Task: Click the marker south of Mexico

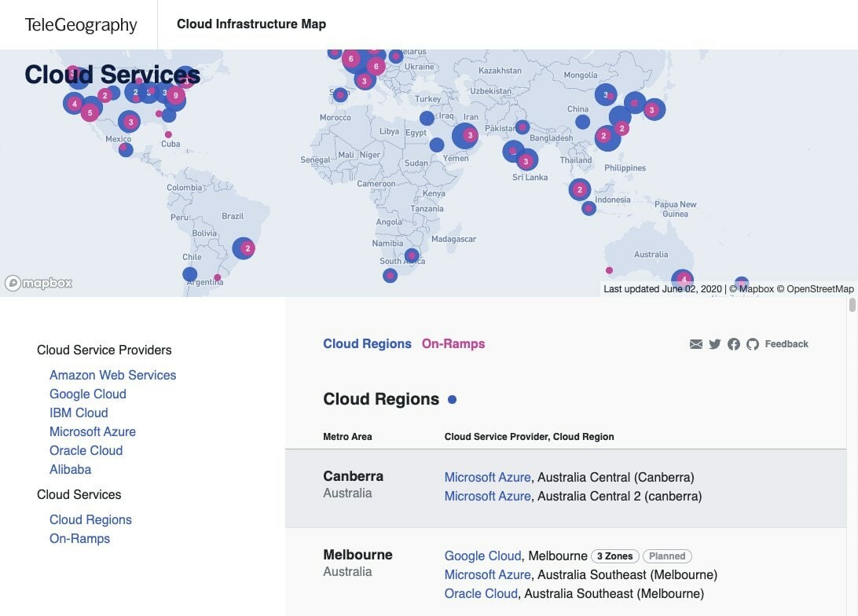Action: [126, 149]
